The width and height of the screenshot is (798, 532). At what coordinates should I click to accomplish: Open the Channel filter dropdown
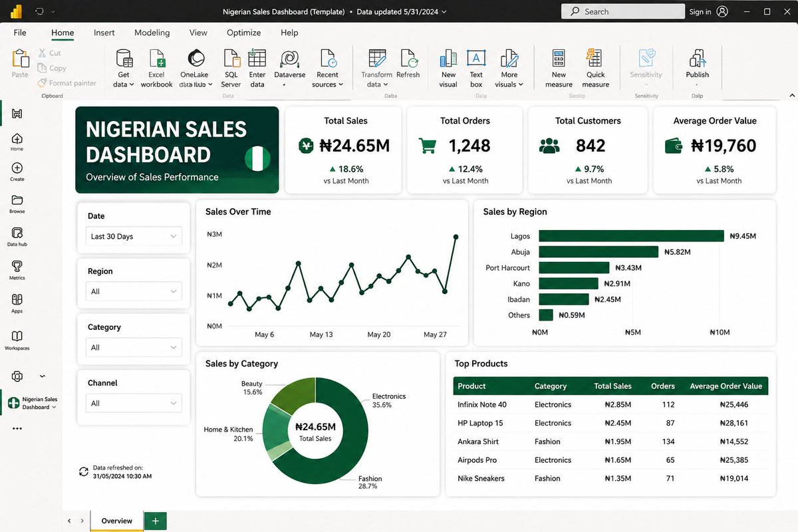pyautogui.click(x=134, y=403)
